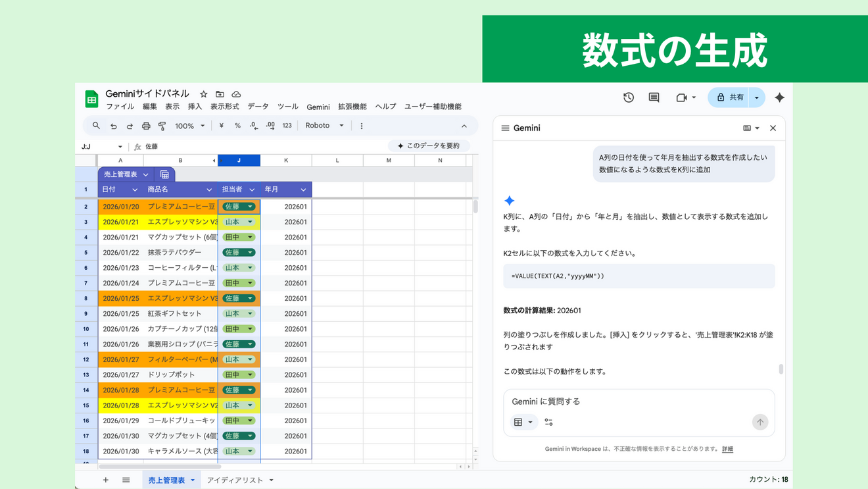Open the Roboto font dropdown
868x489 pixels.
pyautogui.click(x=325, y=126)
